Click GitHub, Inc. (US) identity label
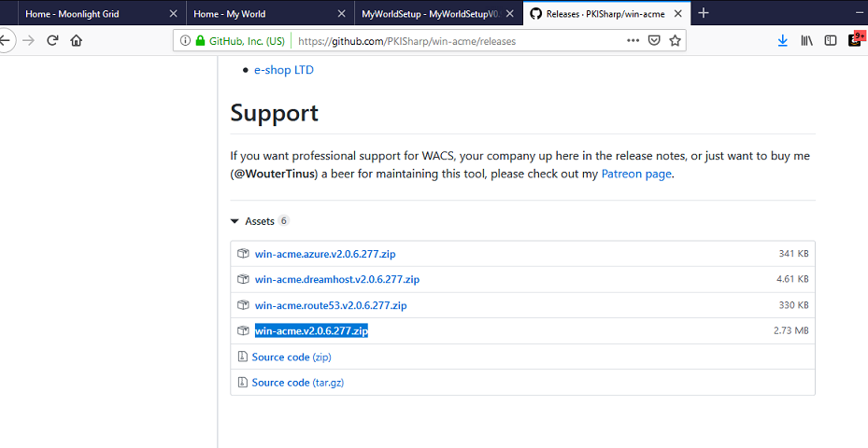Viewport: 868px width, 448px height. coord(247,41)
